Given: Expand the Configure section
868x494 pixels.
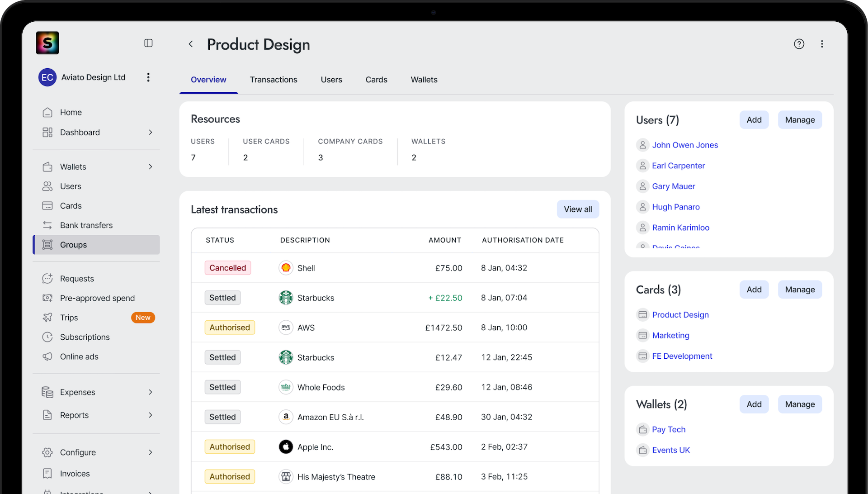Looking at the screenshot, I should [150, 452].
